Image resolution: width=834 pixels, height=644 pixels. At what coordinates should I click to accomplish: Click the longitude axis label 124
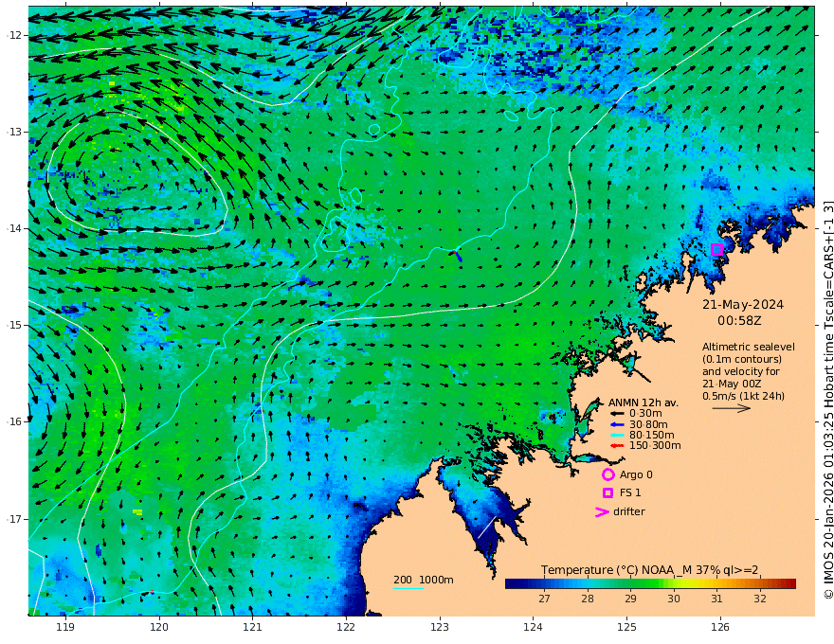point(534,628)
